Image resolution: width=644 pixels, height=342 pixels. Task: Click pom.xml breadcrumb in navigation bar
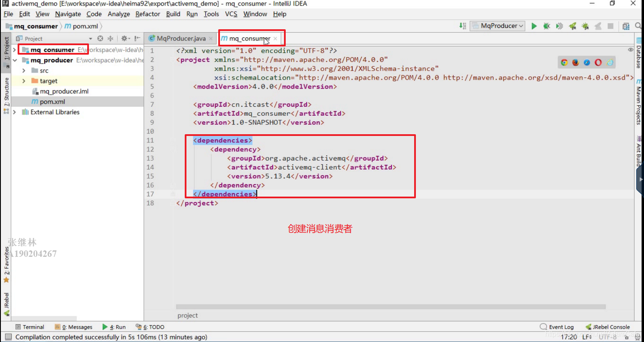click(81, 26)
